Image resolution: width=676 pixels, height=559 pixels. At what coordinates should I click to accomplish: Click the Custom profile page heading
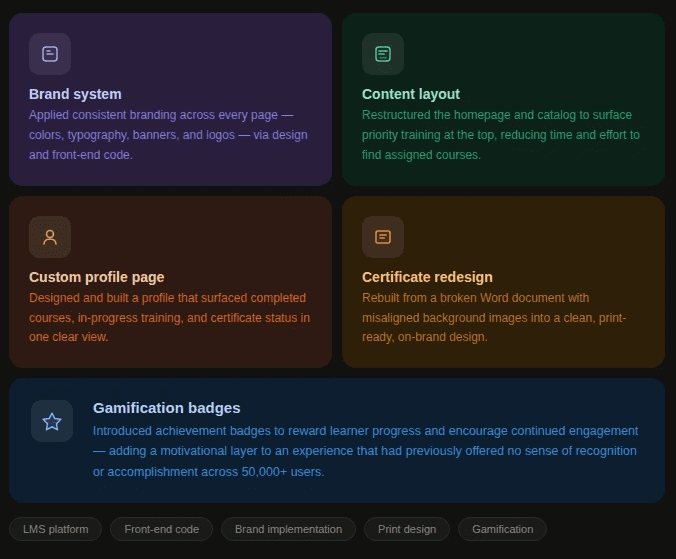click(97, 277)
